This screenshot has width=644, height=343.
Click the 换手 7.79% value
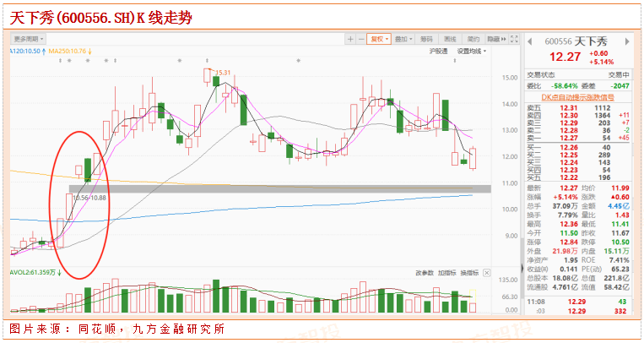pos(566,215)
